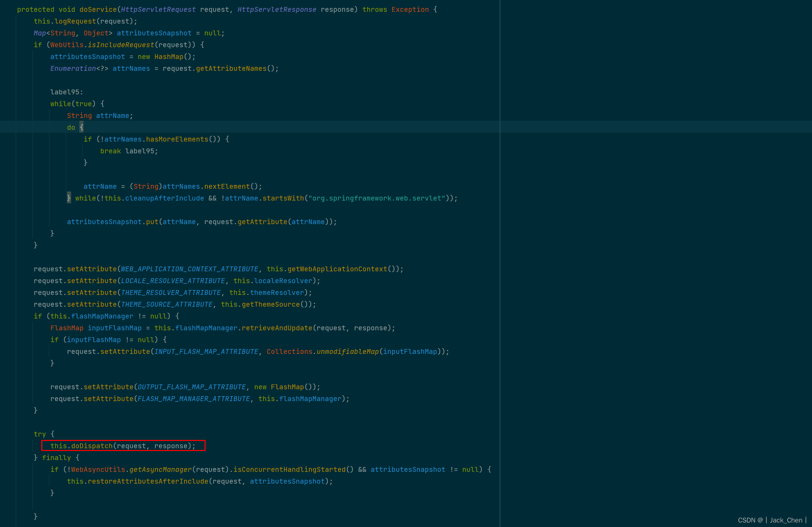Place cursor on while(true) statement
The width and height of the screenshot is (812, 527).
point(73,104)
